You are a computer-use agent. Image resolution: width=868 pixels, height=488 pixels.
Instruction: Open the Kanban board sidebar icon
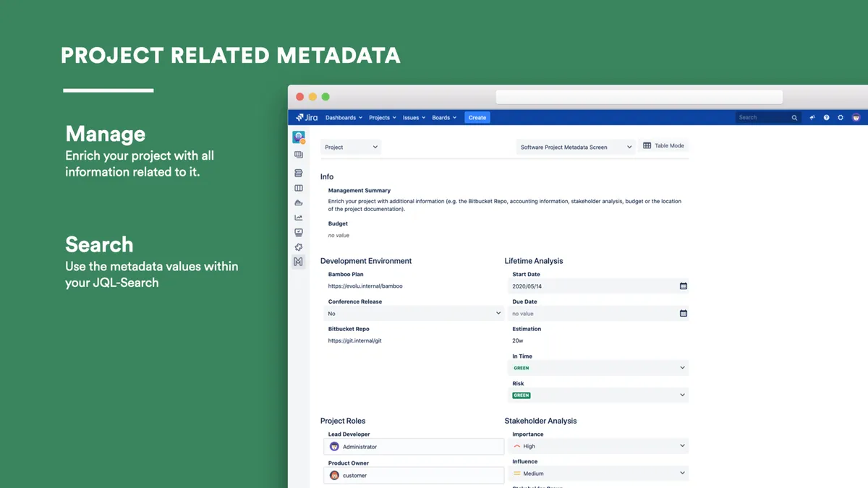coord(299,155)
